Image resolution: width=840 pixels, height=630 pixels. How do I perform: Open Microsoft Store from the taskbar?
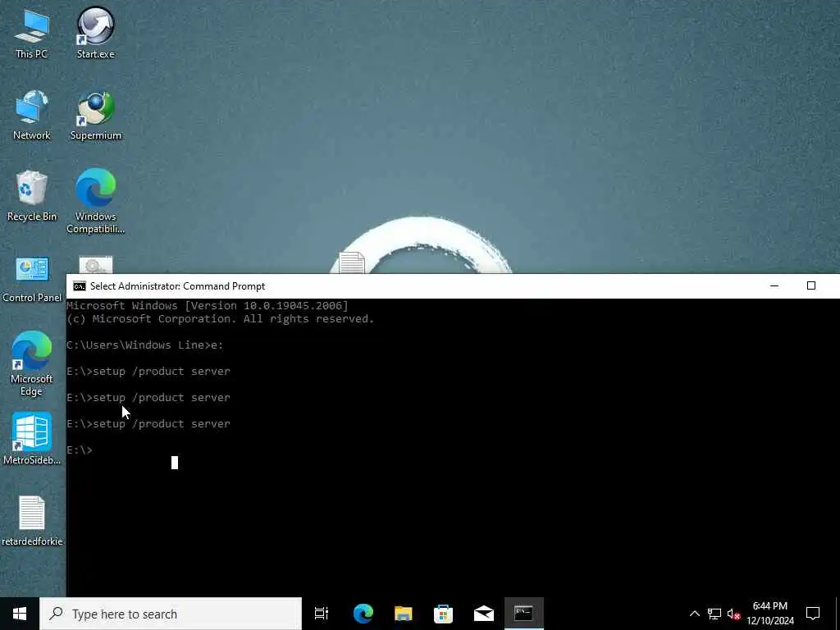pos(443,614)
